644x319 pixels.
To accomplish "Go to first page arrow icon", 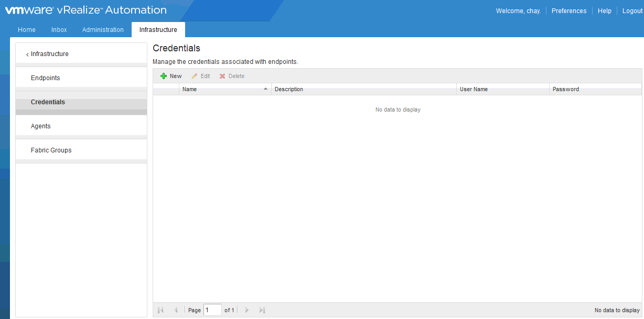I will 160,310.
